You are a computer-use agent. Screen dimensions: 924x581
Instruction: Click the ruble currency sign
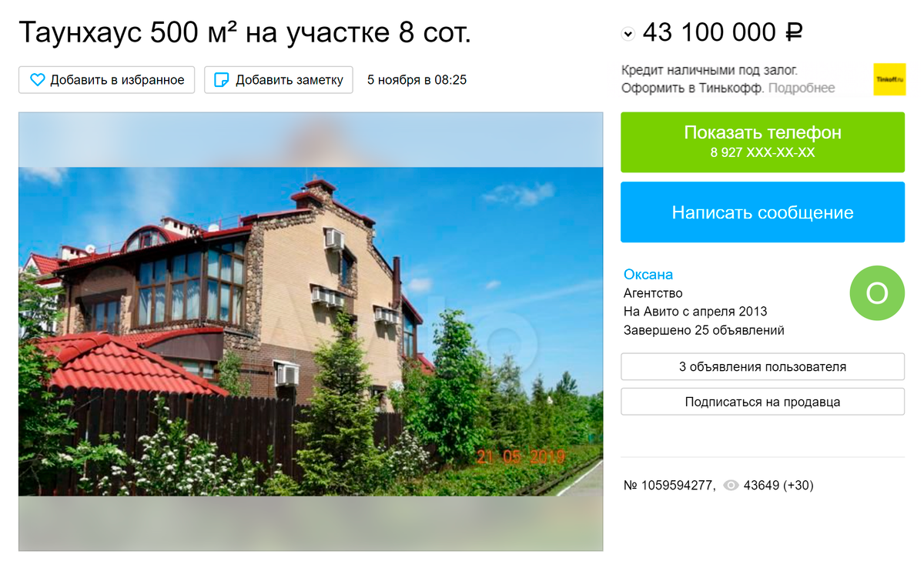[x=795, y=32]
